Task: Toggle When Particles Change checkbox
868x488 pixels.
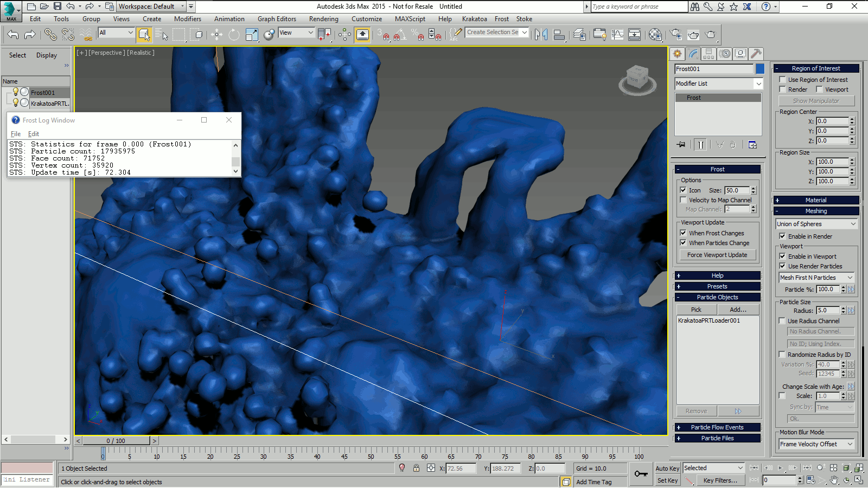Action: coord(683,243)
